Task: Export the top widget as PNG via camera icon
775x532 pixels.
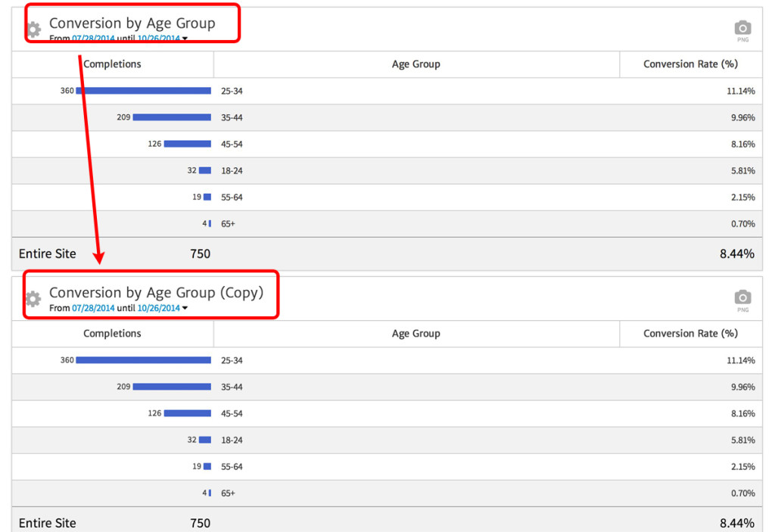Action: tap(742, 29)
